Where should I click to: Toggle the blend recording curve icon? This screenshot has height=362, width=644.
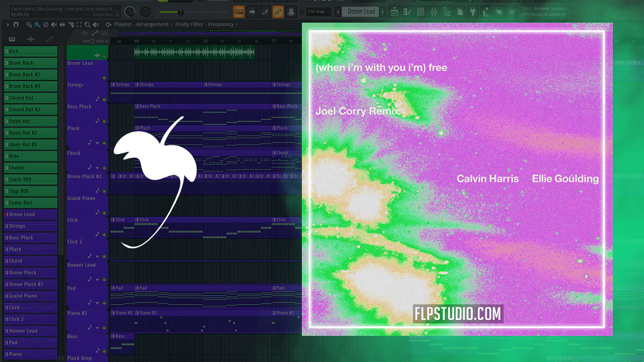pos(265,12)
